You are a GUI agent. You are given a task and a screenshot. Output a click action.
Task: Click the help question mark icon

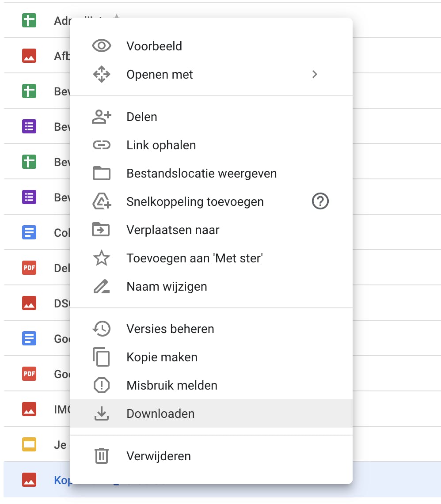point(320,202)
